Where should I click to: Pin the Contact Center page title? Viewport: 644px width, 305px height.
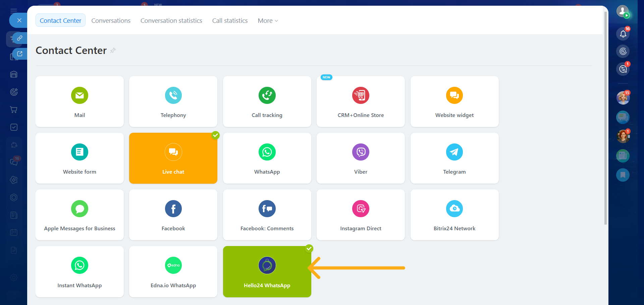pyautogui.click(x=113, y=50)
